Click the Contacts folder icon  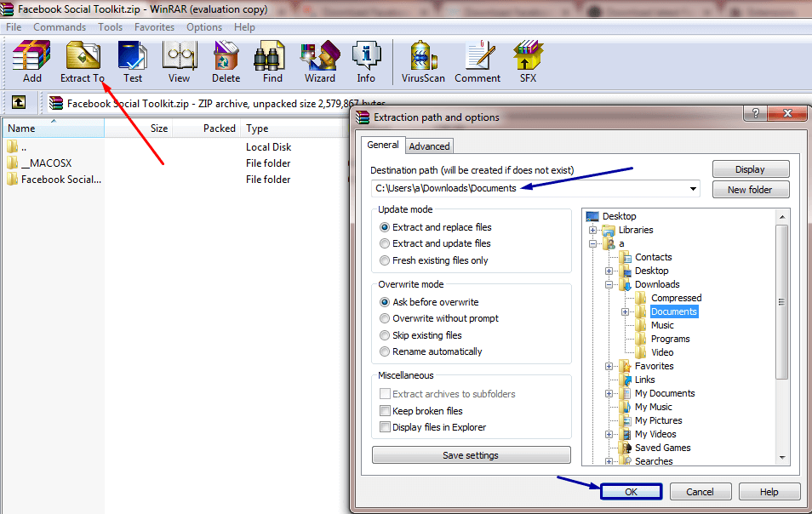(626, 257)
